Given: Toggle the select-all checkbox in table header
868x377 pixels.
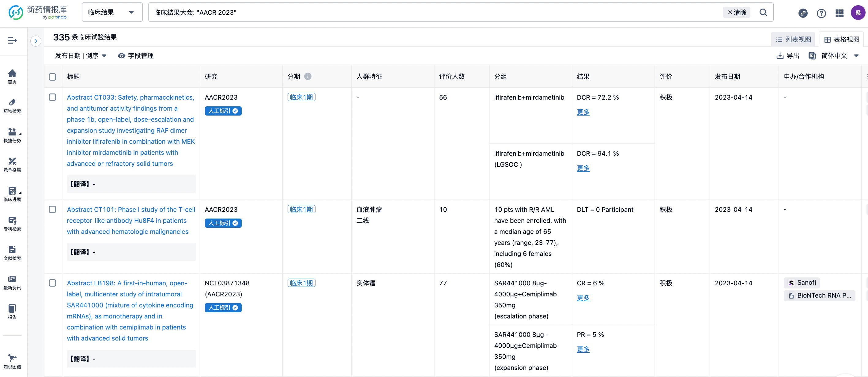Looking at the screenshot, I should tap(52, 77).
